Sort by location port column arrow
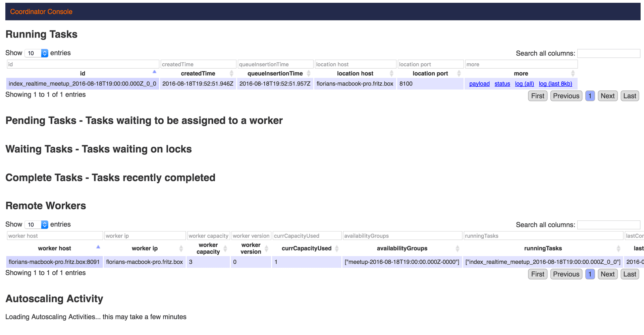This screenshot has height=335, width=644. coord(459,73)
